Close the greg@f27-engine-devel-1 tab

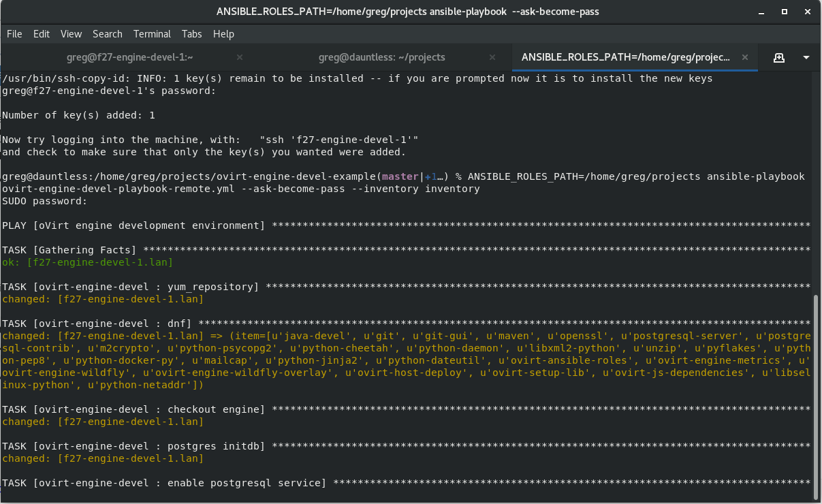[240, 58]
